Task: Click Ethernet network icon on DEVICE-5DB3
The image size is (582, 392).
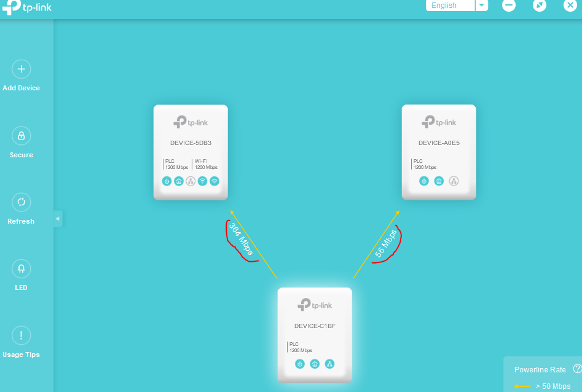Action: (x=191, y=181)
